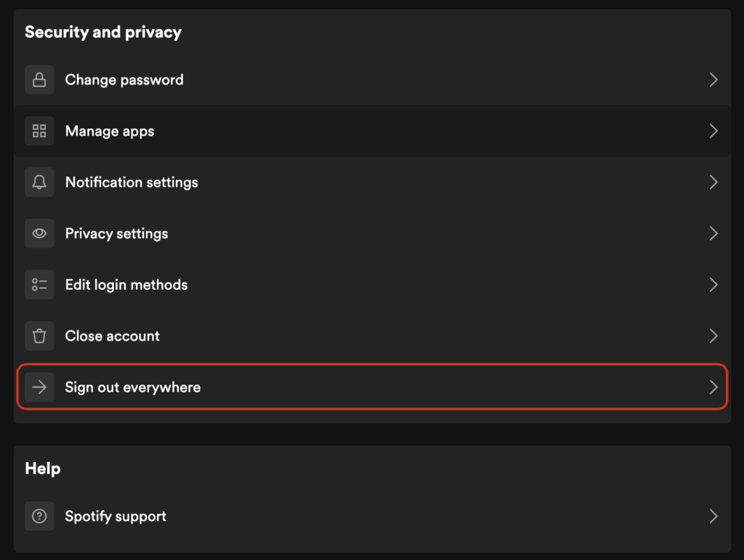This screenshot has height=560, width=744.
Task: Click the bell icon for Notification settings
Action: pyautogui.click(x=39, y=182)
